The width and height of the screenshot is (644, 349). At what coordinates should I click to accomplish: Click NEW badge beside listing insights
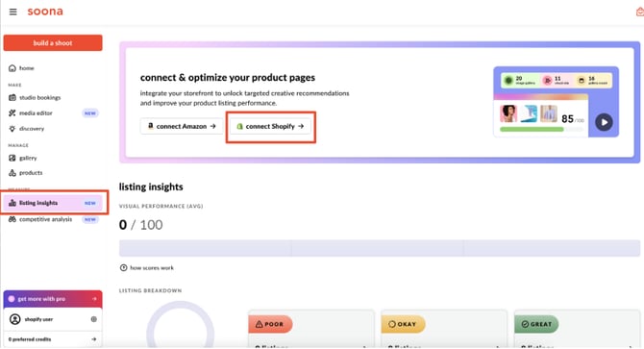pos(90,203)
